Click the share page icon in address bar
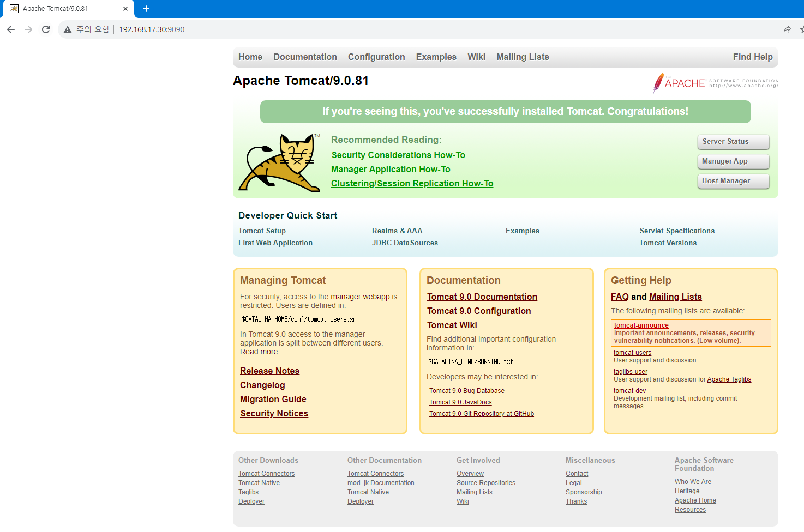Screen dimensions: 804x532 point(786,29)
